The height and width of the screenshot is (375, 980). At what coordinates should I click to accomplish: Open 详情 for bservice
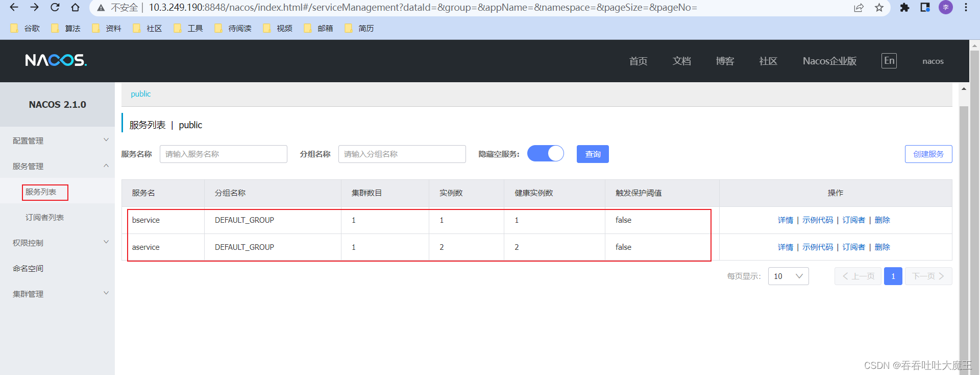[786, 220]
